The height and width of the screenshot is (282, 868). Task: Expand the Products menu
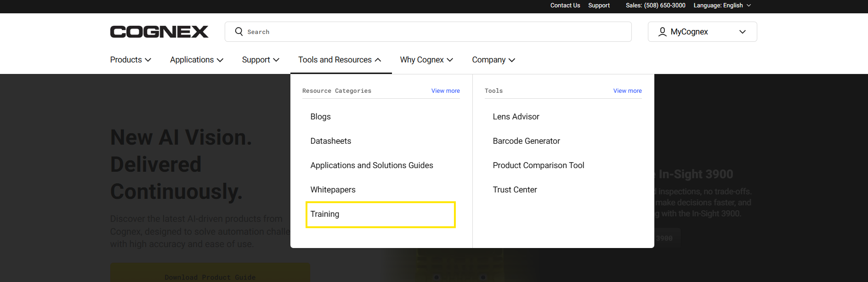(x=130, y=60)
